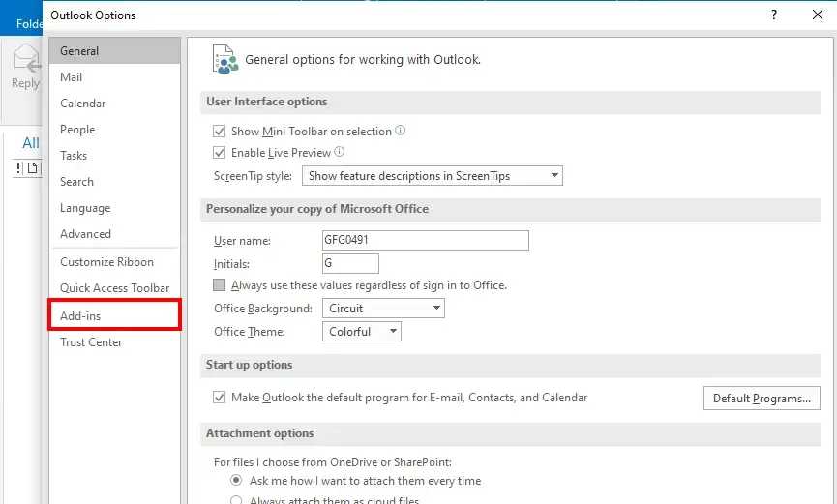837x504 pixels.
Task: Expand the Office Background dropdown
Action: click(382, 309)
